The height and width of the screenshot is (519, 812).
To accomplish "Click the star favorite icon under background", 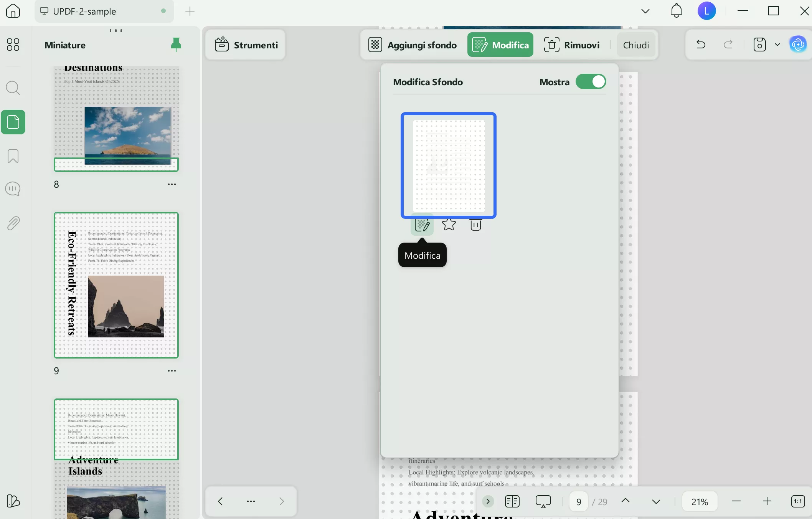I will [449, 225].
